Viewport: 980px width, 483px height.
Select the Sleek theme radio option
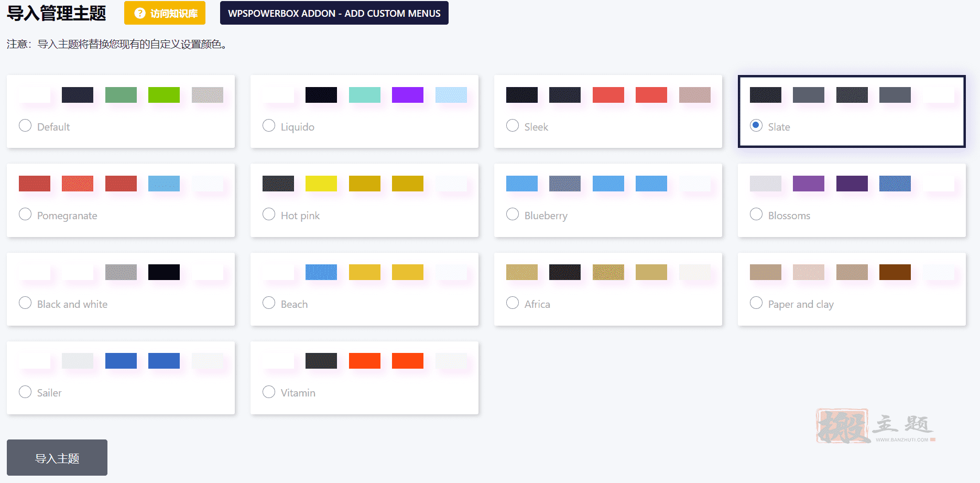[x=513, y=126]
